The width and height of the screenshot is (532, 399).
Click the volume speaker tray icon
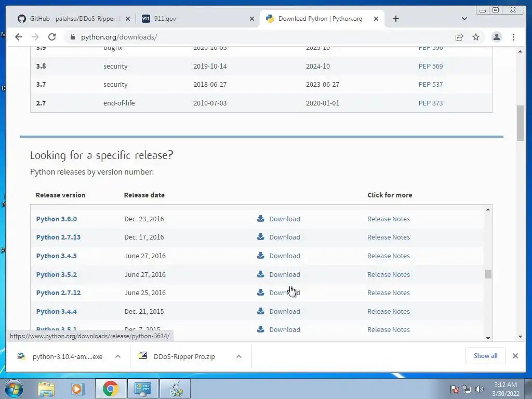[x=479, y=389]
